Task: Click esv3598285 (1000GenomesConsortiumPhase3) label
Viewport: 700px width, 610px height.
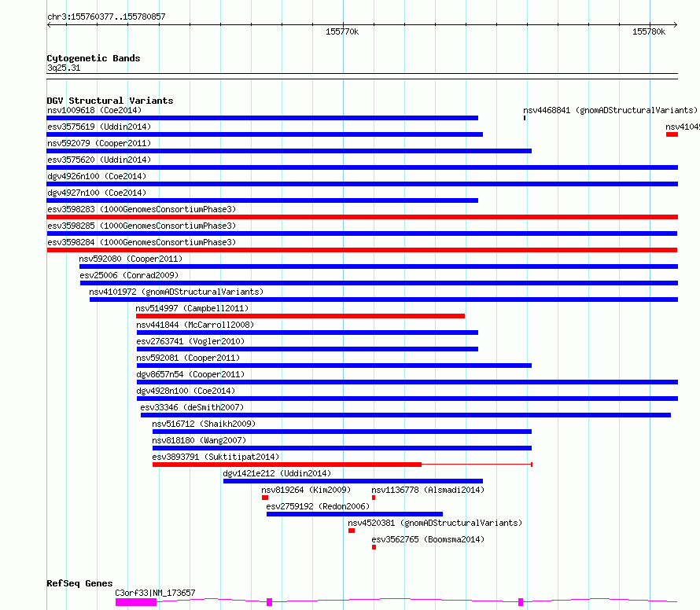Action: [142, 226]
